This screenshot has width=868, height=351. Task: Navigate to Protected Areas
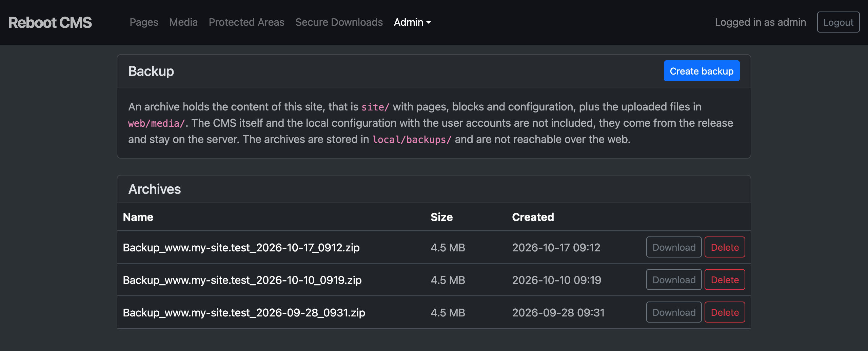tap(246, 22)
